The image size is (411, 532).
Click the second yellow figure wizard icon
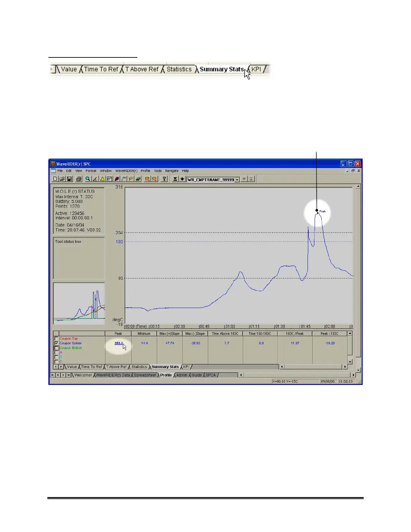click(154, 179)
